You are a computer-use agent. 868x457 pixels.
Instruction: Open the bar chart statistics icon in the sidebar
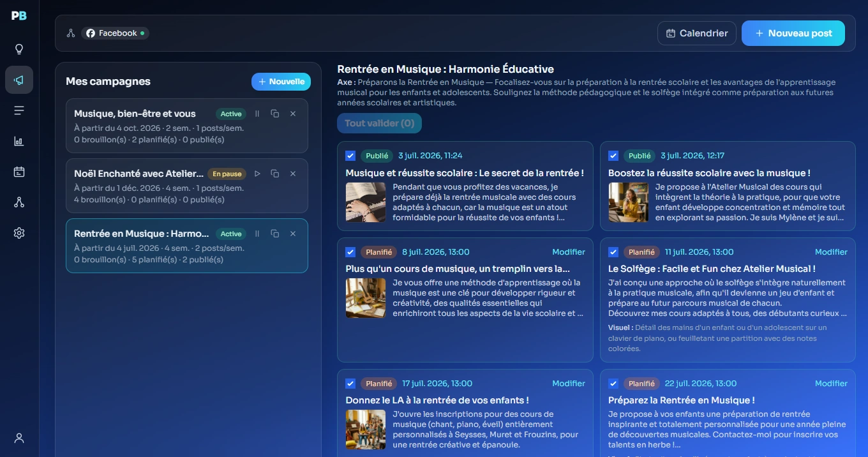click(19, 141)
